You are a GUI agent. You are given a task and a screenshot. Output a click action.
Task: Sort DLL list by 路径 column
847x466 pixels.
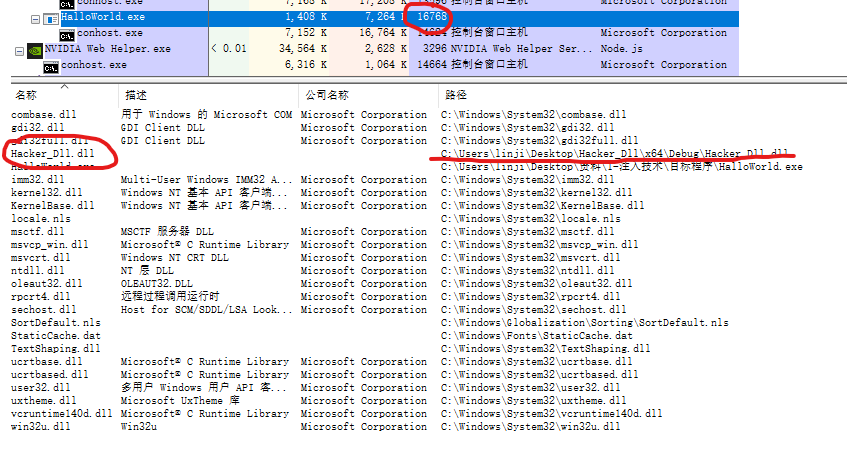point(456,96)
